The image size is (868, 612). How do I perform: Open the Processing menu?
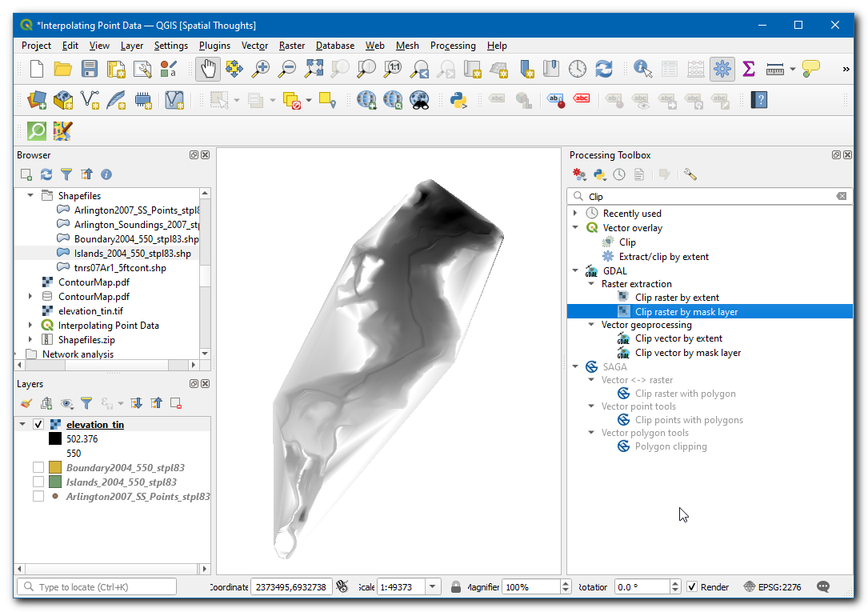[452, 46]
